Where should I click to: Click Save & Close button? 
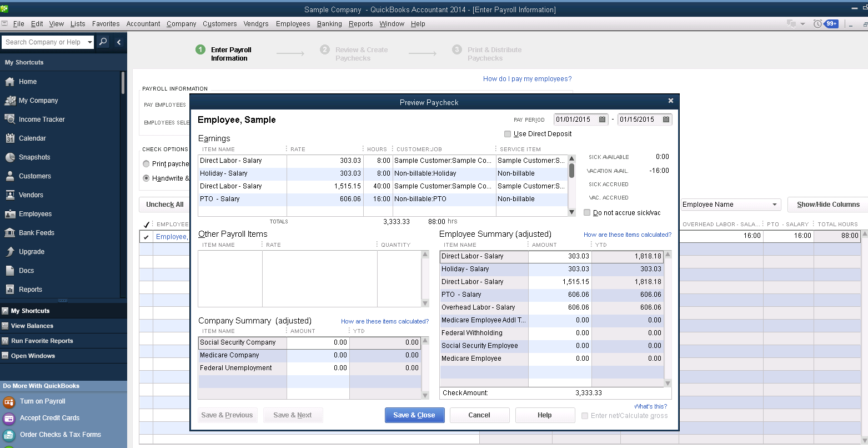414,415
